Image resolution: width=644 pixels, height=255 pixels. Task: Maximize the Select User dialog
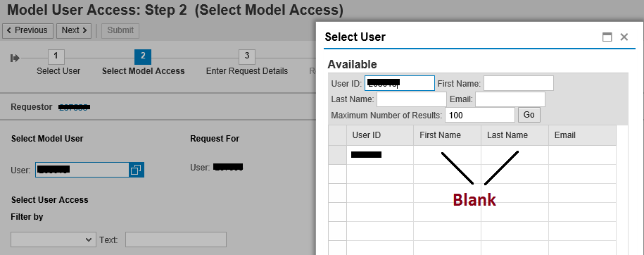pos(607,37)
